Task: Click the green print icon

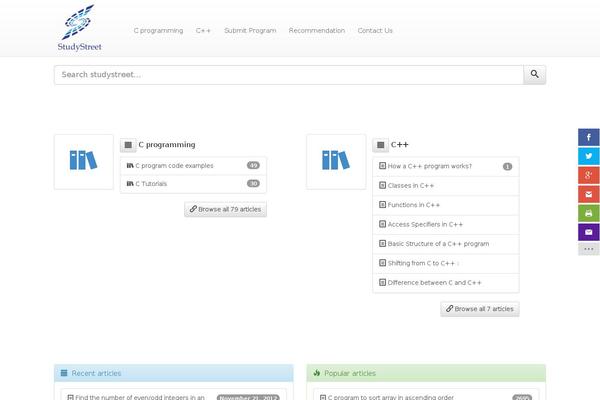Action: [x=589, y=213]
